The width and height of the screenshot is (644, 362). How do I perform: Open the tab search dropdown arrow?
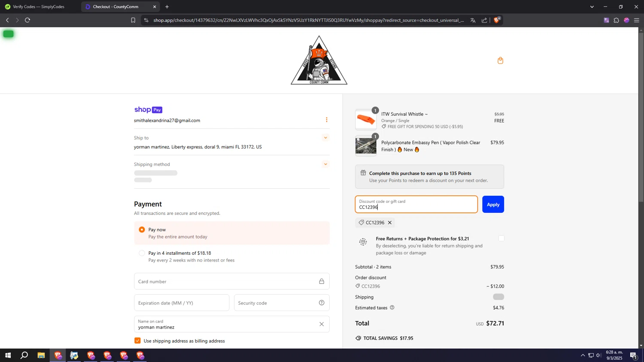click(x=592, y=7)
